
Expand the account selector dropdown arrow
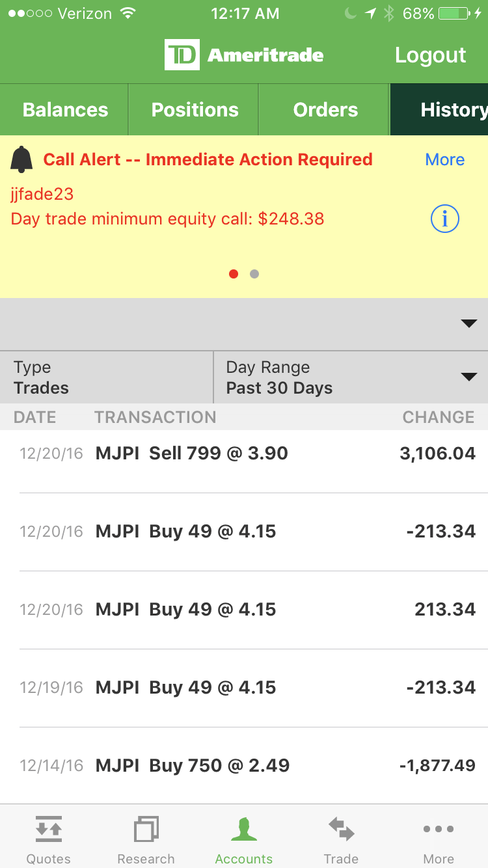(468, 323)
